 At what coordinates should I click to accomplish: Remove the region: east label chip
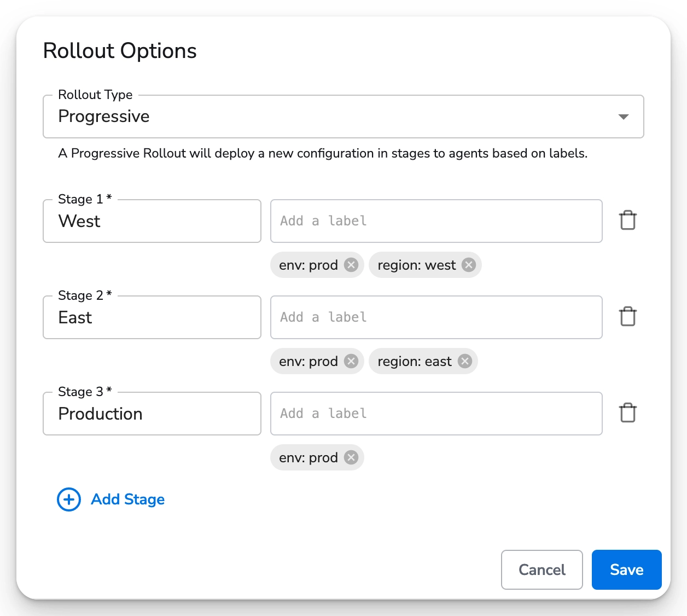coord(464,361)
